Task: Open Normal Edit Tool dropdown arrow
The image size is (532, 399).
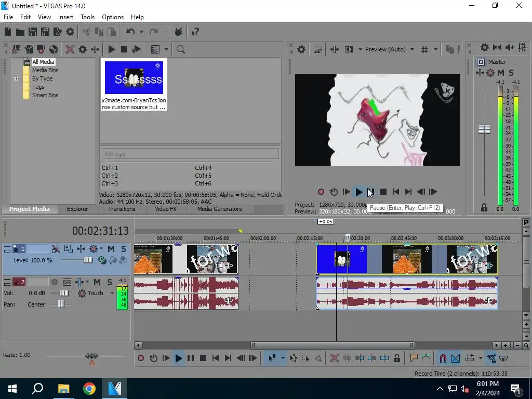Action: point(283,358)
